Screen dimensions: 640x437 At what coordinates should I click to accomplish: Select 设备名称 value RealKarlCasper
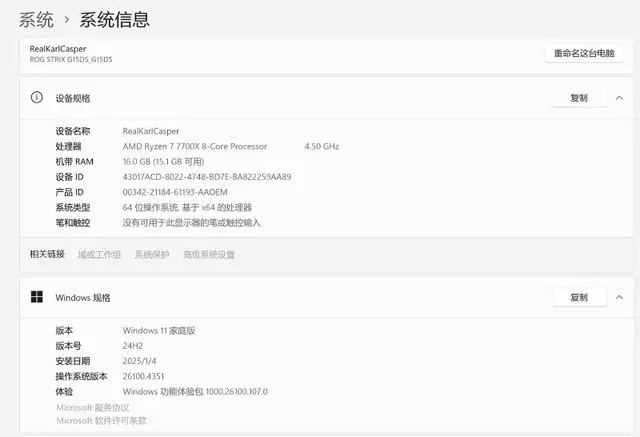click(x=151, y=131)
